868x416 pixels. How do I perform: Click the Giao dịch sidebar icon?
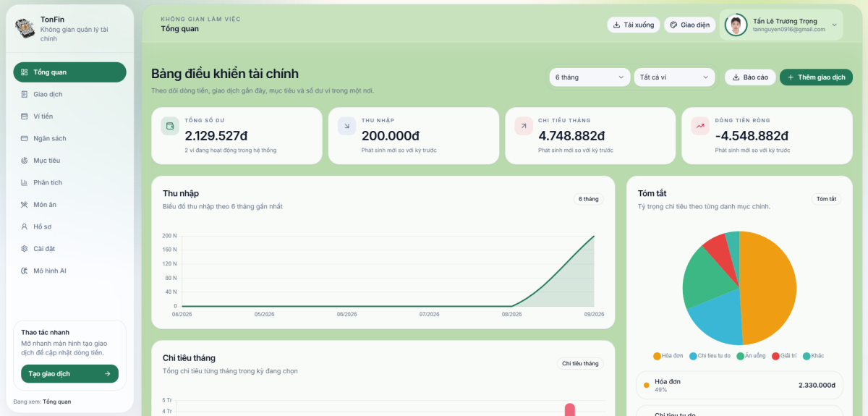point(24,94)
